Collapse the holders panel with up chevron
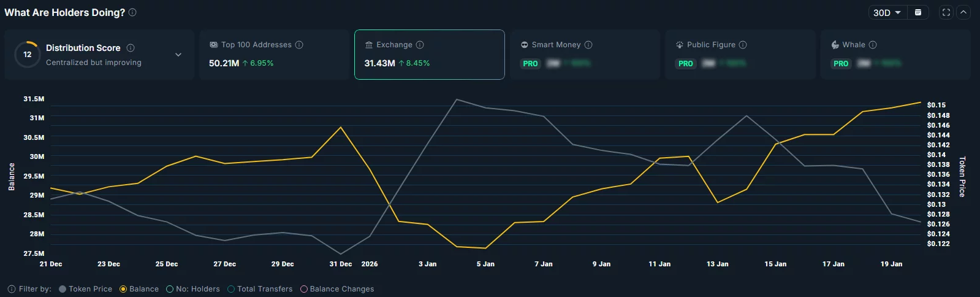Image resolution: width=980 pixels, height=297 pixels. 963,12
